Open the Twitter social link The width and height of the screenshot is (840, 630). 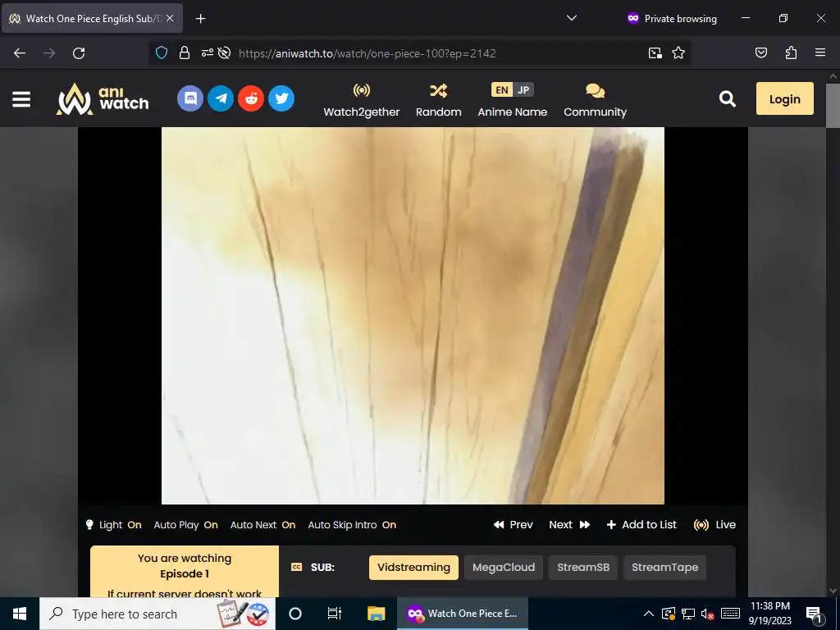(281, 98)
